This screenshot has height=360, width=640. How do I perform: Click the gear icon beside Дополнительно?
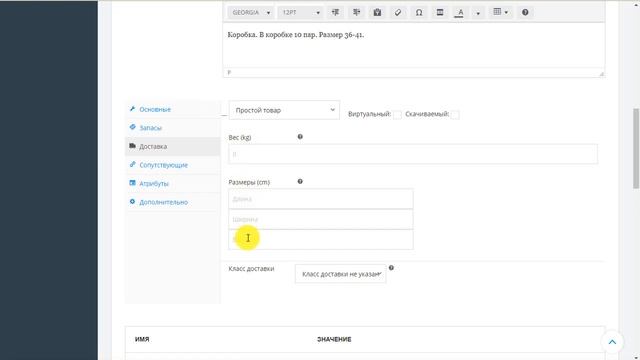[132, 202]
